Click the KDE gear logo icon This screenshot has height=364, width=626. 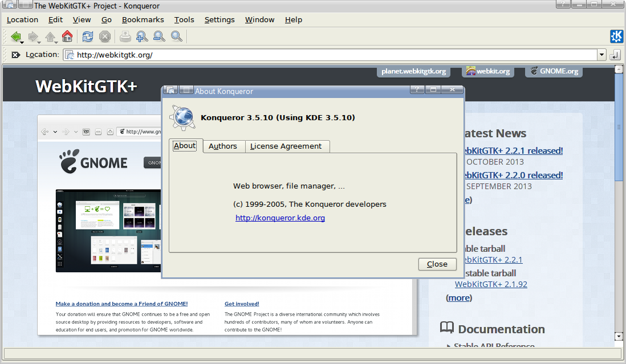click(x=616, y=36)
